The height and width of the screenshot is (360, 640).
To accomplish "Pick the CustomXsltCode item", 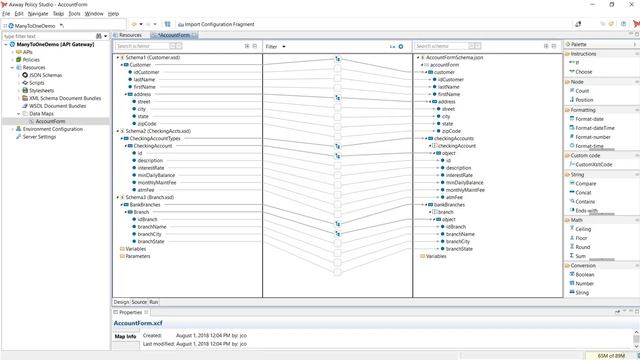I will click(593, 164).
